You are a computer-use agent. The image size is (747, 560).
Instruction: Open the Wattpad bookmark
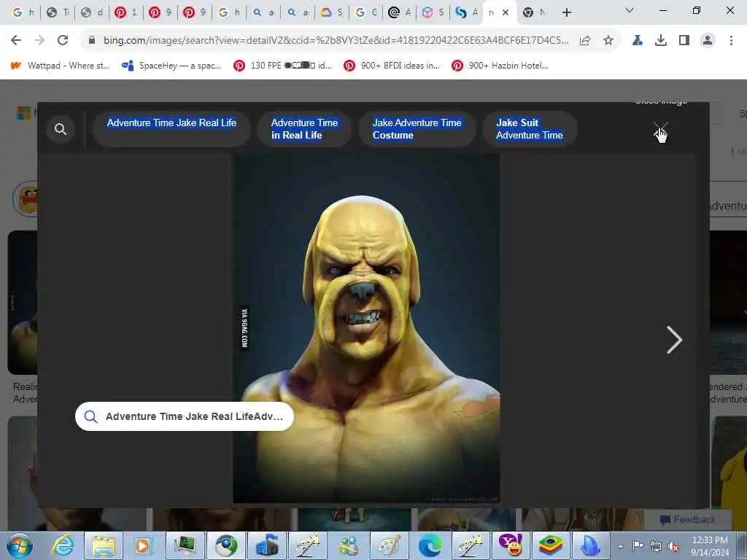[x=60, y=66]
